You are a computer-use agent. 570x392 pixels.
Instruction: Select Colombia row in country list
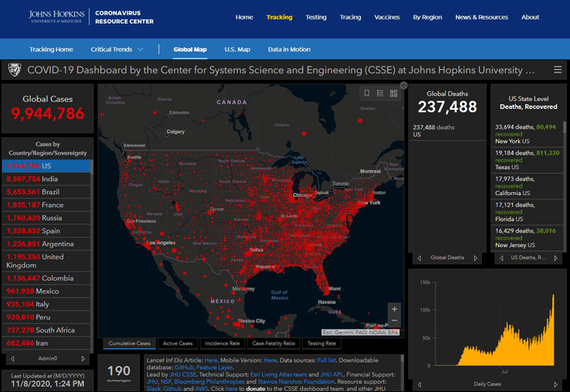[x=46, y=278]
